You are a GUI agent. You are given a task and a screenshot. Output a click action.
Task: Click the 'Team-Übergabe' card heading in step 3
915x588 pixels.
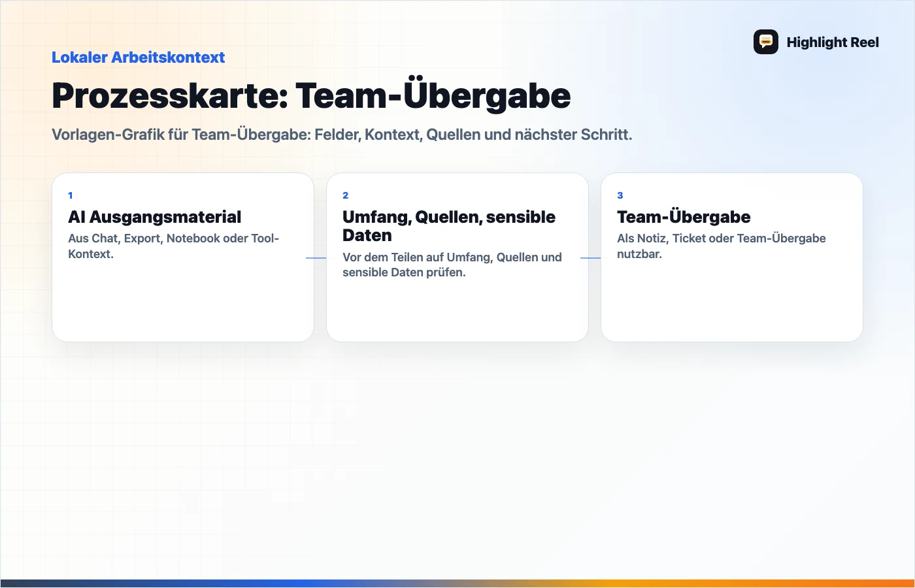(x=684, y=217)
